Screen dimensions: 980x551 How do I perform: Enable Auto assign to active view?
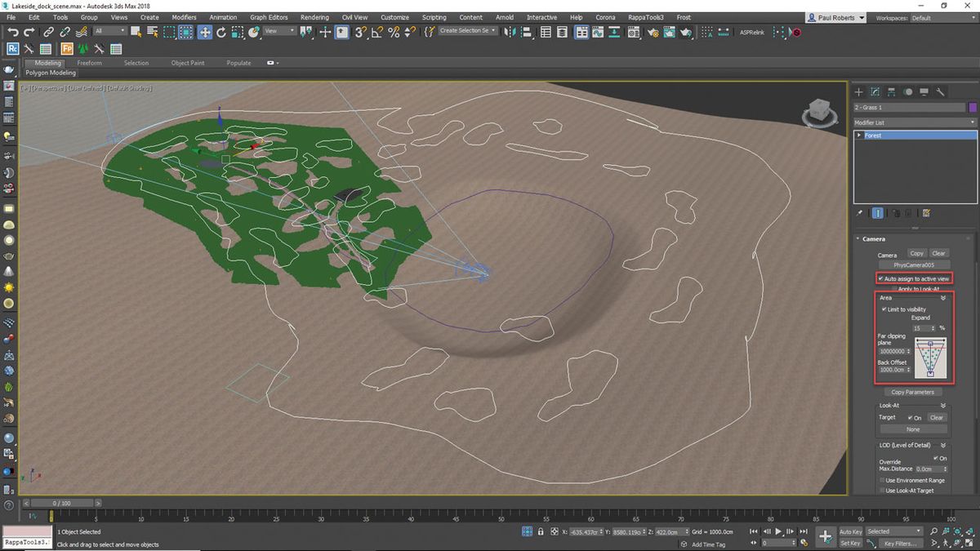click(x=881, y=278)
